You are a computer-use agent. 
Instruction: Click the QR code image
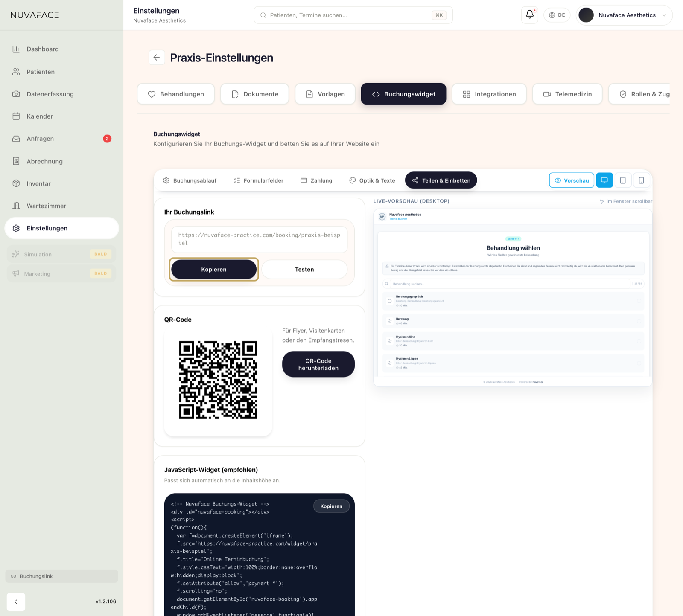pyautogui.click(x=218, y=380)
